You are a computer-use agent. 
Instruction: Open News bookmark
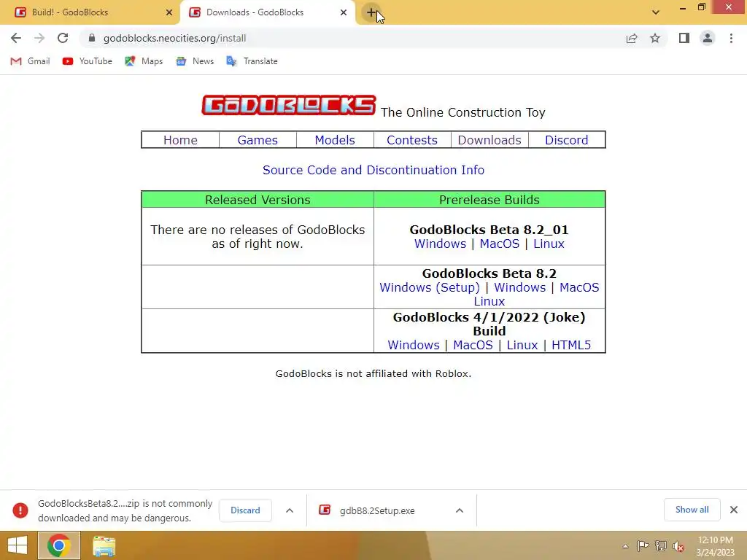coord(195,61)
